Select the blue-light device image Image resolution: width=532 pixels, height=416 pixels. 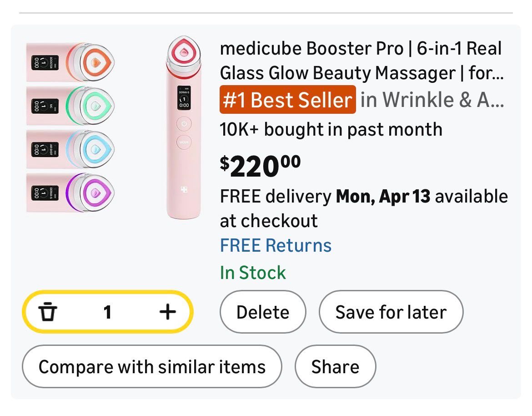pos(71,149)
